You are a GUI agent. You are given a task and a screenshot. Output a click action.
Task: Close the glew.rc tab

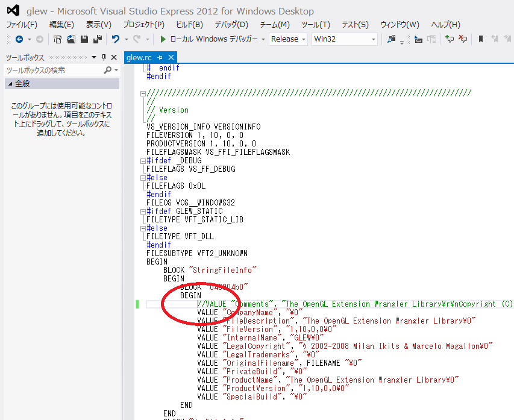[171, 58]
